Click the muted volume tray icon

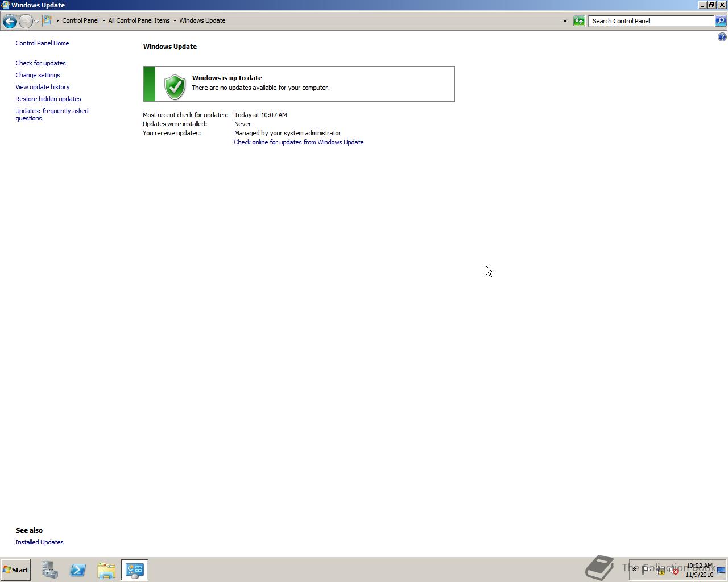pos(674,571)
